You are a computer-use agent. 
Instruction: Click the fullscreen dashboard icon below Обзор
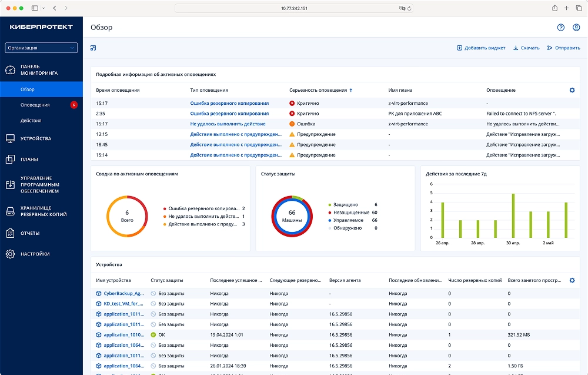point(93,48)
